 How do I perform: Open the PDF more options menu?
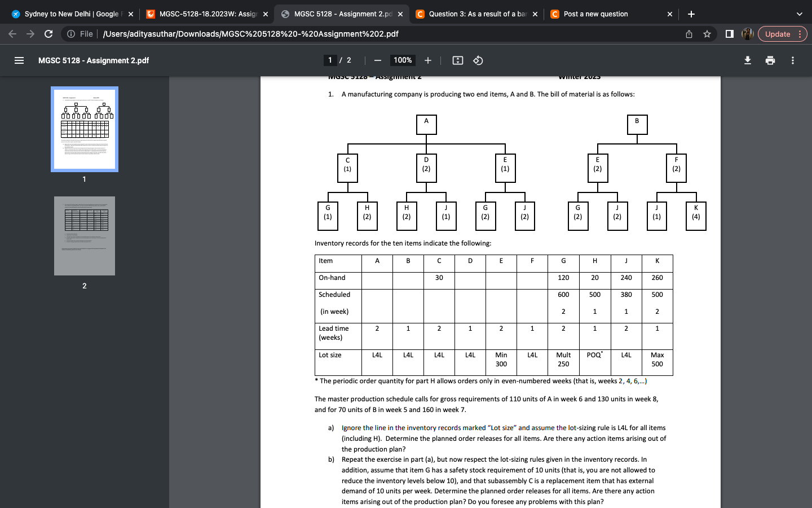click(x=792, y=60)
